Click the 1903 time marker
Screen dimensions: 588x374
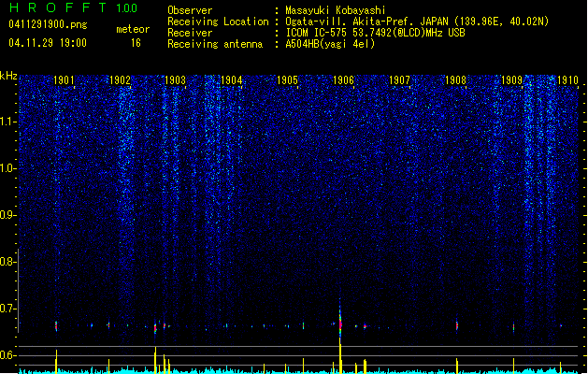coord(175,80)
